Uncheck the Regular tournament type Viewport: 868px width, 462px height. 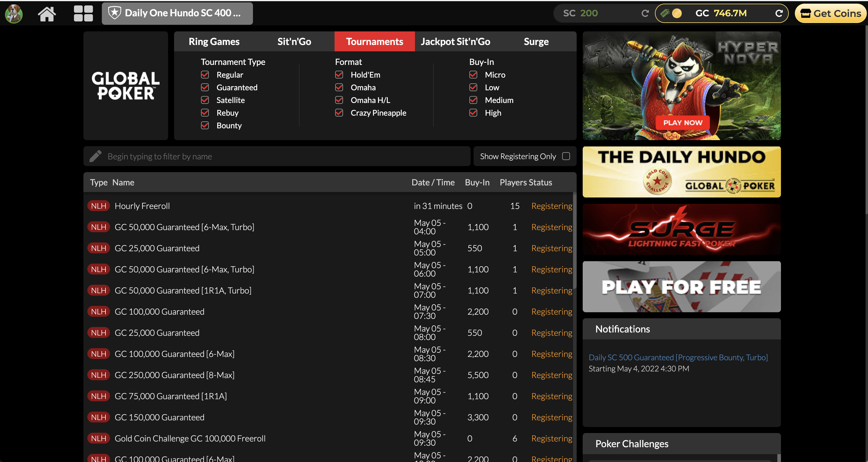(205, 74)
